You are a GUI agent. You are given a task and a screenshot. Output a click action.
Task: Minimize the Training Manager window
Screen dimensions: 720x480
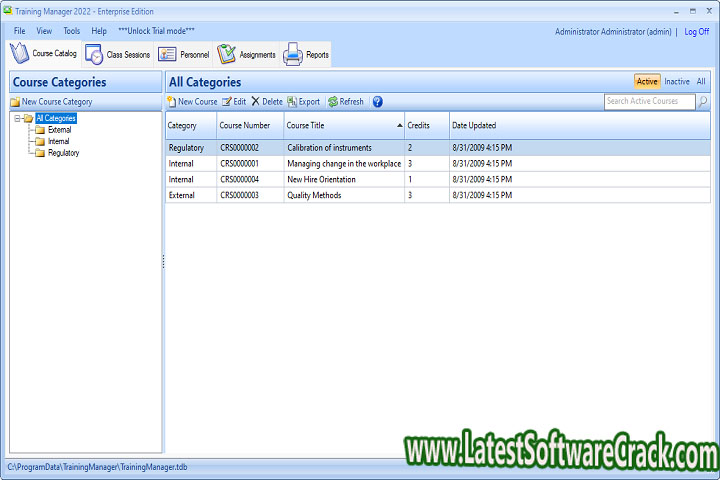[676, 11]
